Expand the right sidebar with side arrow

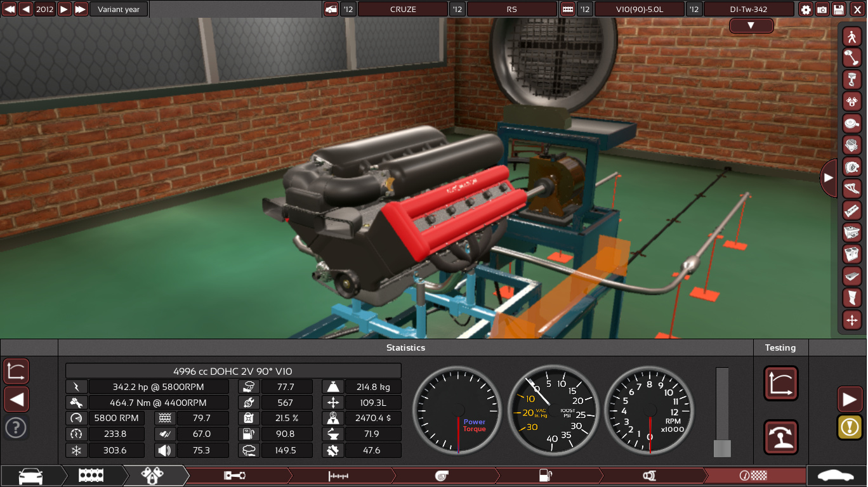tap(828, 178)
